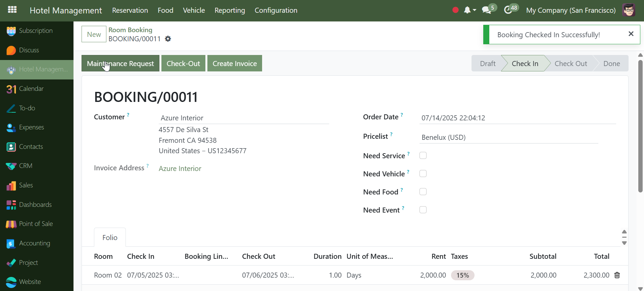Delete the Room 02 line with trash icon

617,275
